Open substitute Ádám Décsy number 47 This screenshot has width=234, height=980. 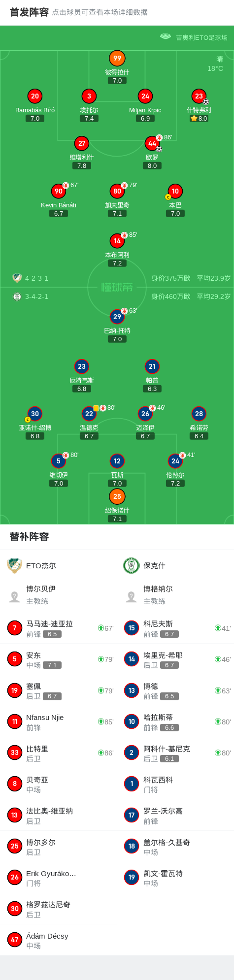click(x=59, y=940)
